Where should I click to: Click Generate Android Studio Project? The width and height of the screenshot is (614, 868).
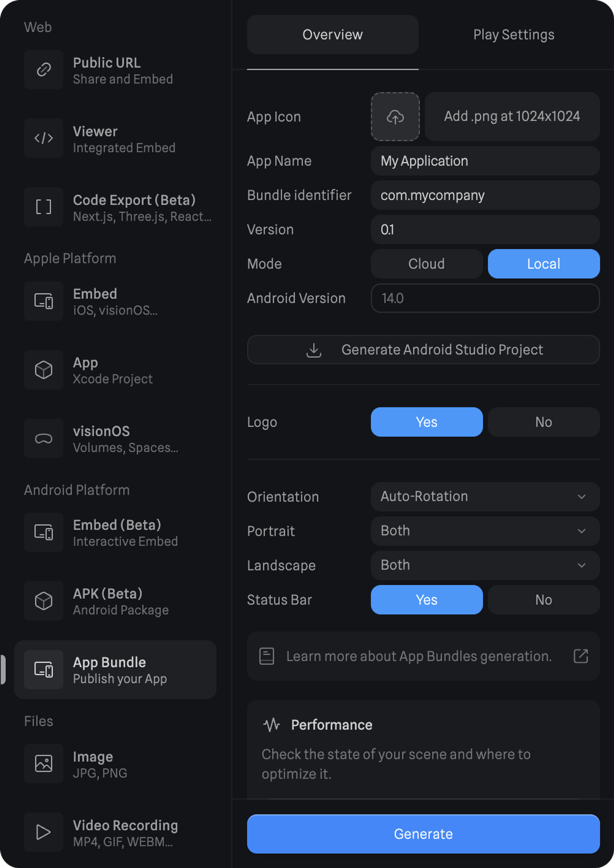tap(423, 350)
